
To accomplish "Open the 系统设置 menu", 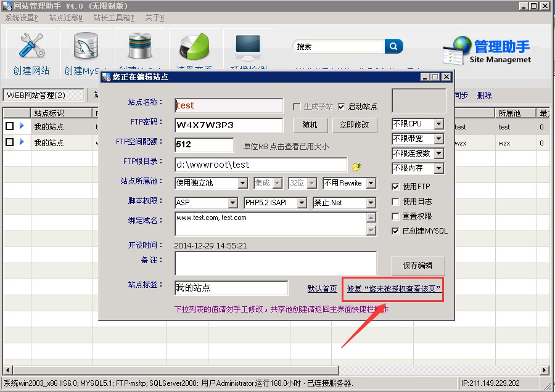I will [x=22, y=18].
